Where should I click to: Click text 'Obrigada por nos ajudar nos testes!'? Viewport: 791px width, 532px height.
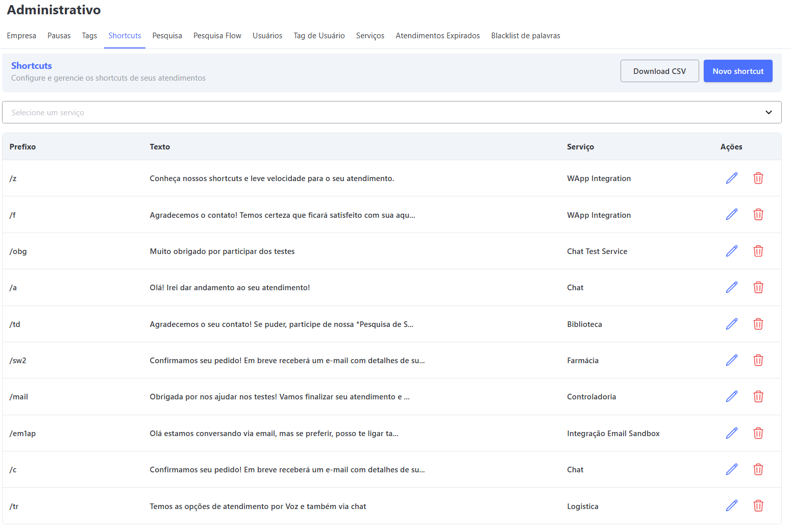tap(213, 397)
